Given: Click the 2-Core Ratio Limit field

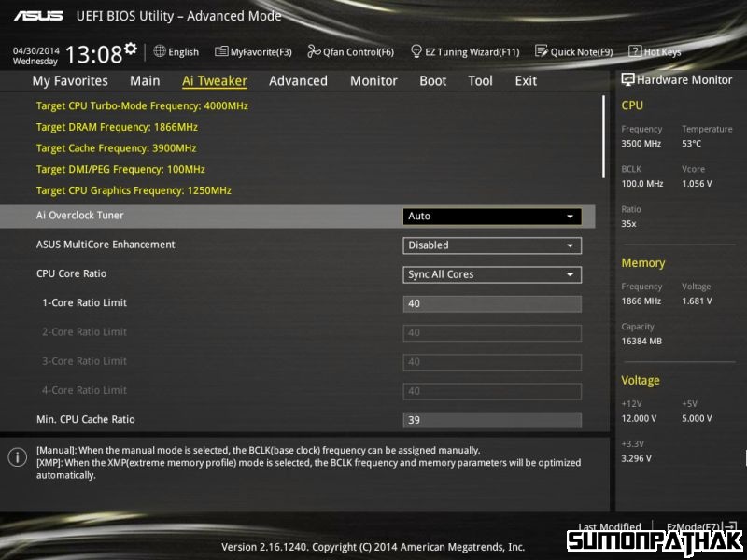Looking at the screenshot, I should pos(492,333).
